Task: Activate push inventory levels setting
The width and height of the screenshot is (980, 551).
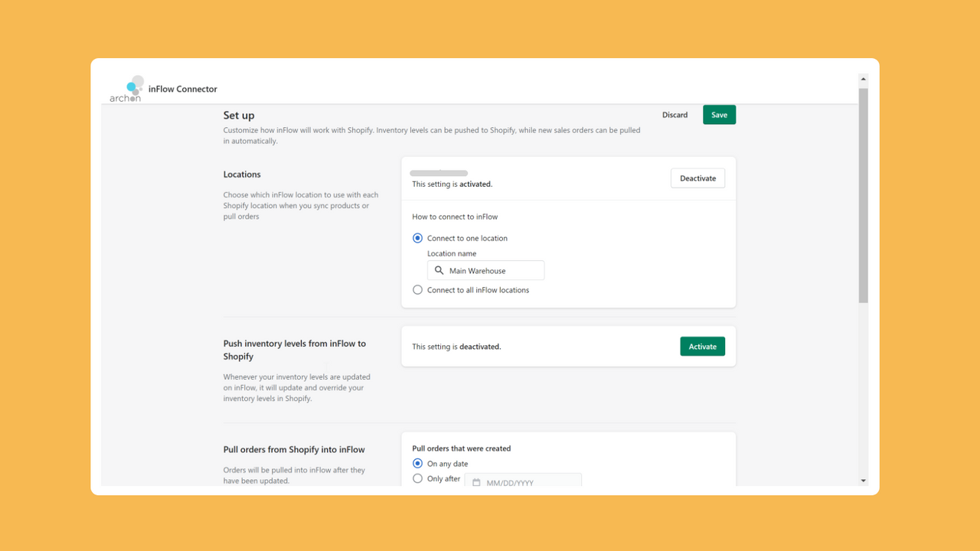Action: [x=702, y=347]
